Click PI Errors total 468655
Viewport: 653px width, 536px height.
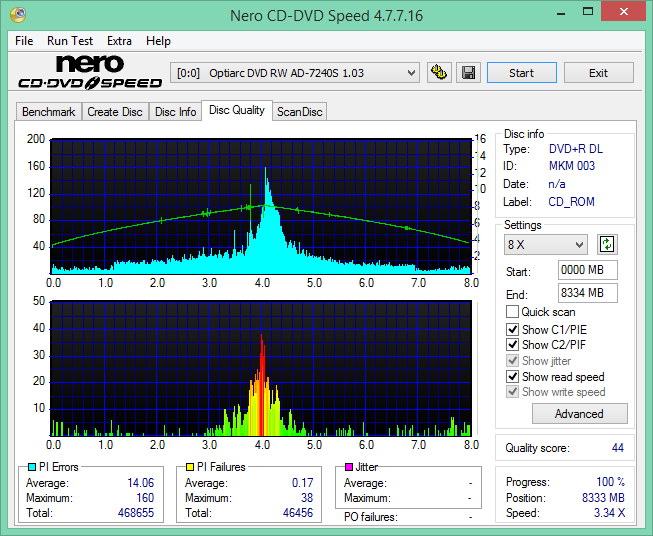pyautogui.click(x=136, y=513)
